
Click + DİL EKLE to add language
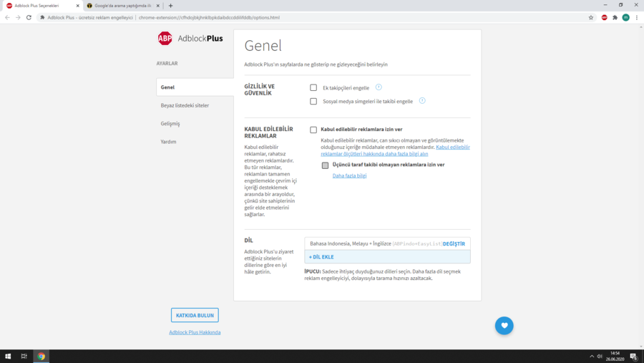[x=387, y=257]
